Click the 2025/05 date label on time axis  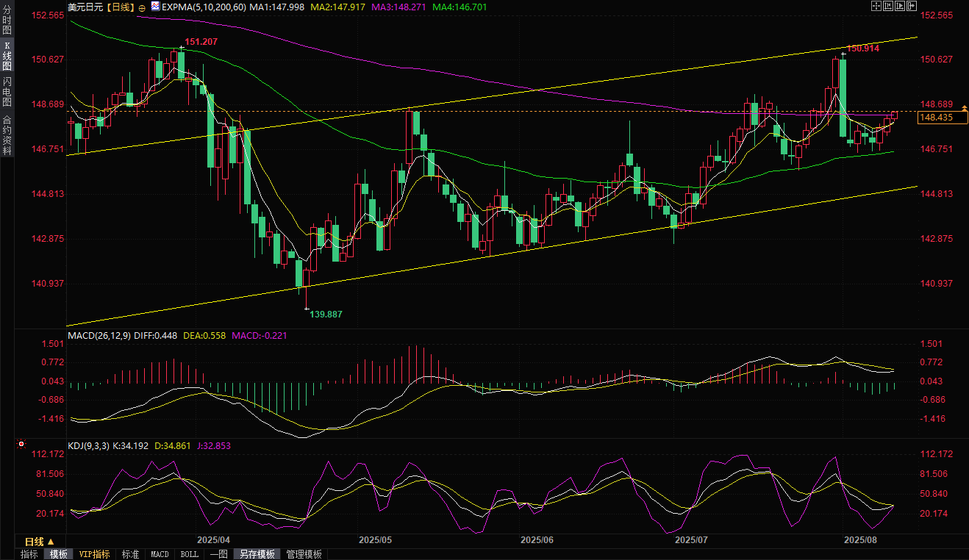click(x=375, y=540)
